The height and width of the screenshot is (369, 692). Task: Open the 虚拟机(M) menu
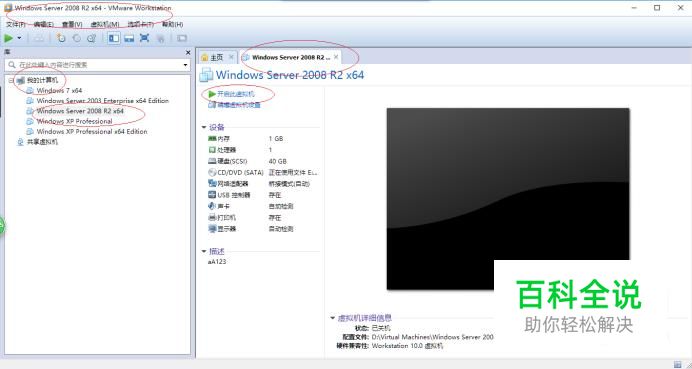click(x=105, y=24)
